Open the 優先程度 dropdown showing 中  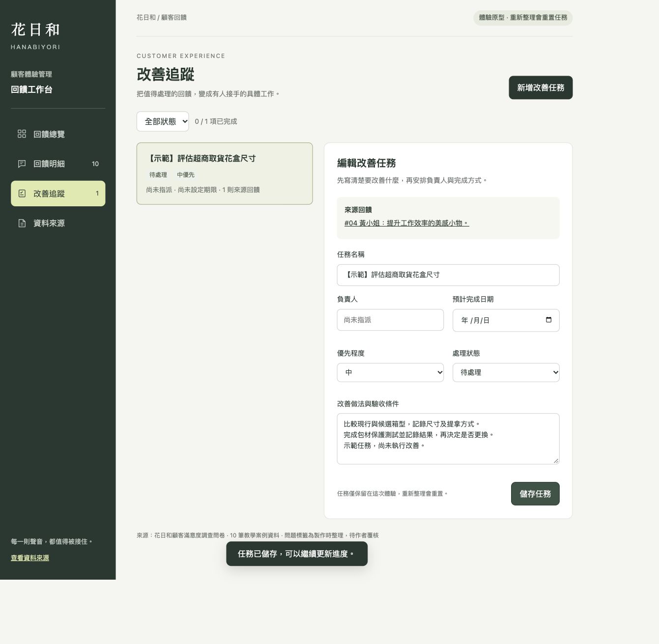[x=390, y=372]
